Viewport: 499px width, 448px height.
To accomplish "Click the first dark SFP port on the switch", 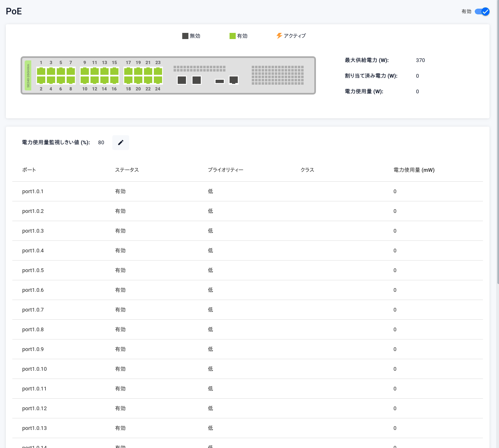I will pos(182,80).
